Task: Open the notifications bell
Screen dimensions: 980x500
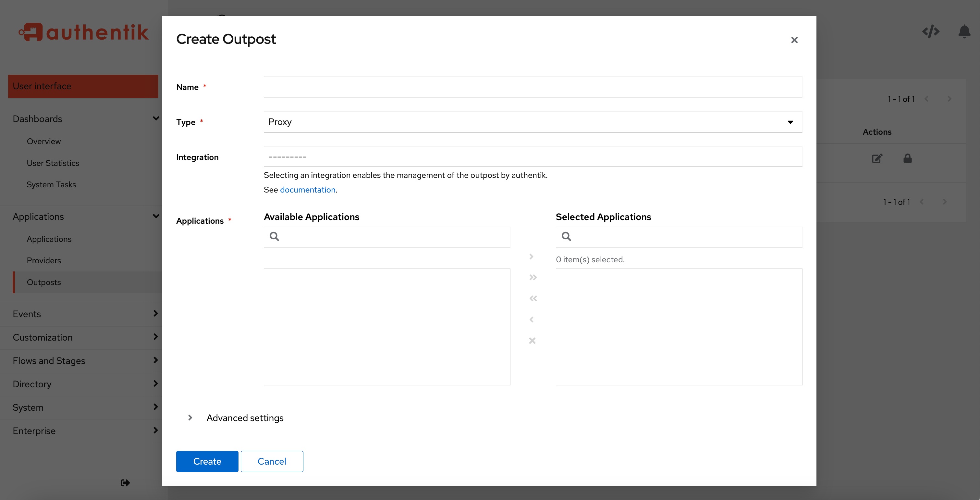Action: (x=964, y=32)
